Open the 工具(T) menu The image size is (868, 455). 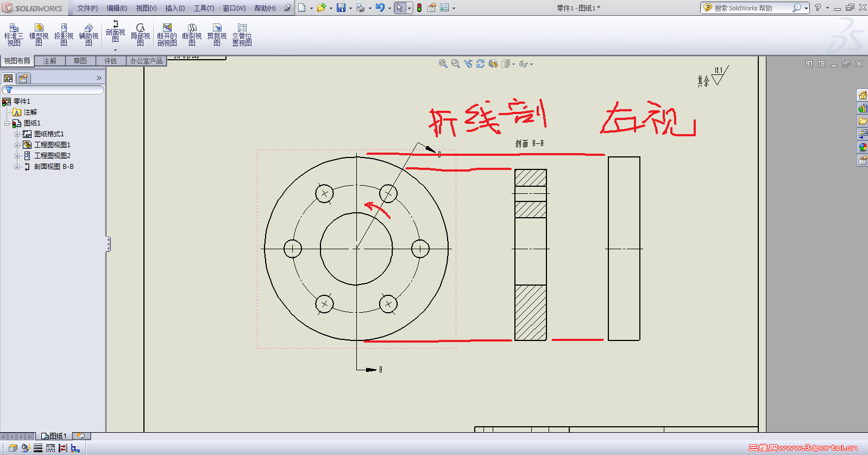coord(204,8)
